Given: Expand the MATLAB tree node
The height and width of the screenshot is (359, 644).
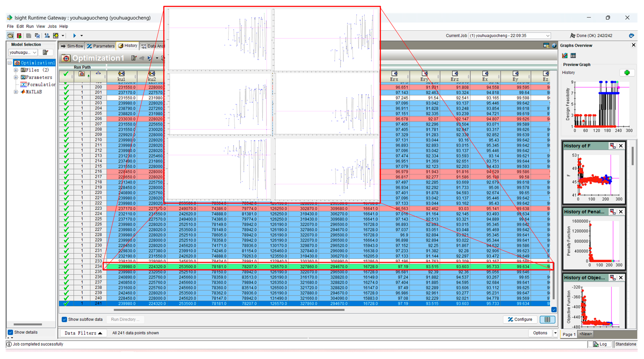Looking at the screenshot, I should (x=16, y=92).
